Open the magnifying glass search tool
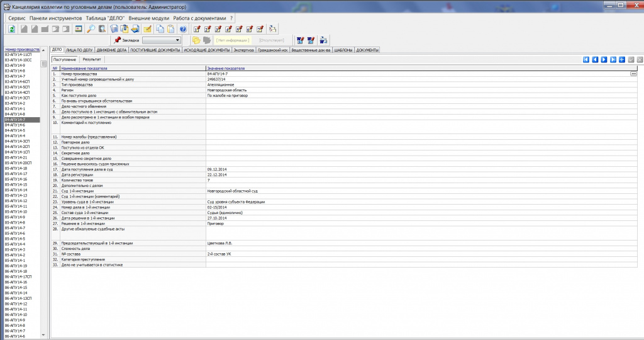 (91, 29)
